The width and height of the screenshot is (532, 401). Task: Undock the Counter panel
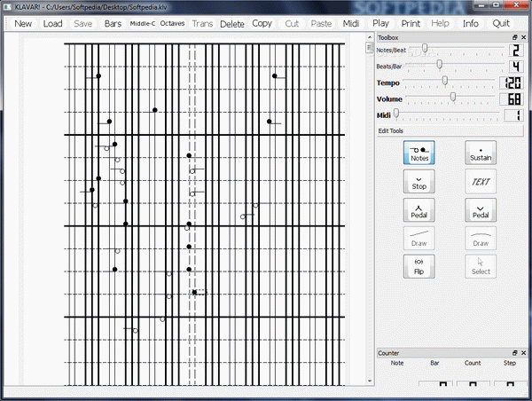(514, 353)
